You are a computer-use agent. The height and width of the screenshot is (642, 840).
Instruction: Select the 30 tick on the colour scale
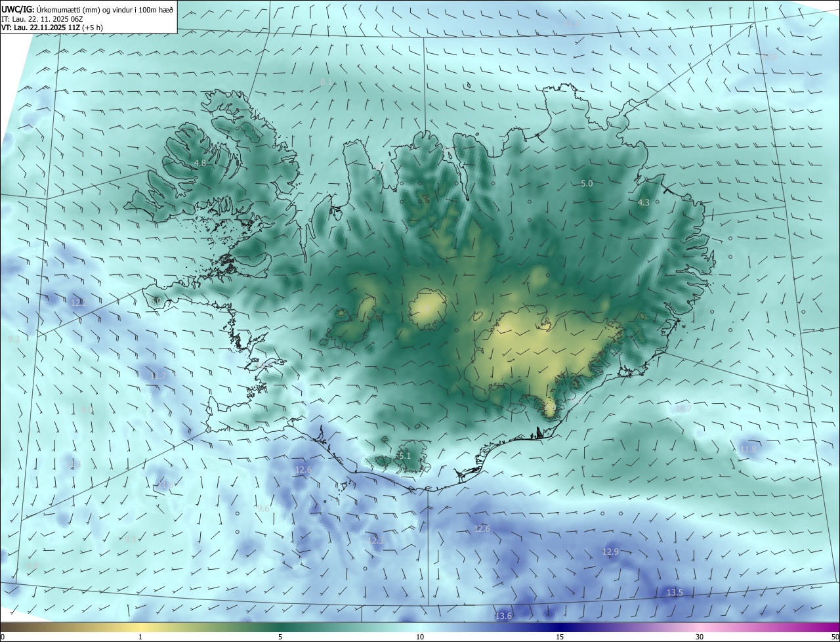[700, 637]
